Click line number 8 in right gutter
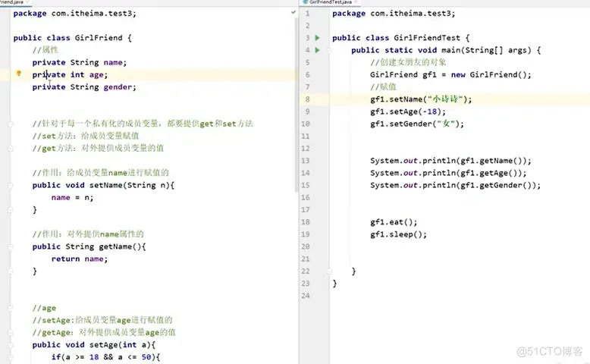Viewport: 590px width, 364px height. (307, 99)
